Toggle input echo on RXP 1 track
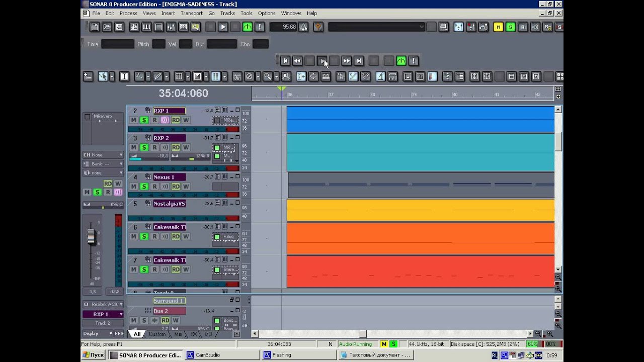This screenshot has height=362, width=644. (x=165, y=120)
